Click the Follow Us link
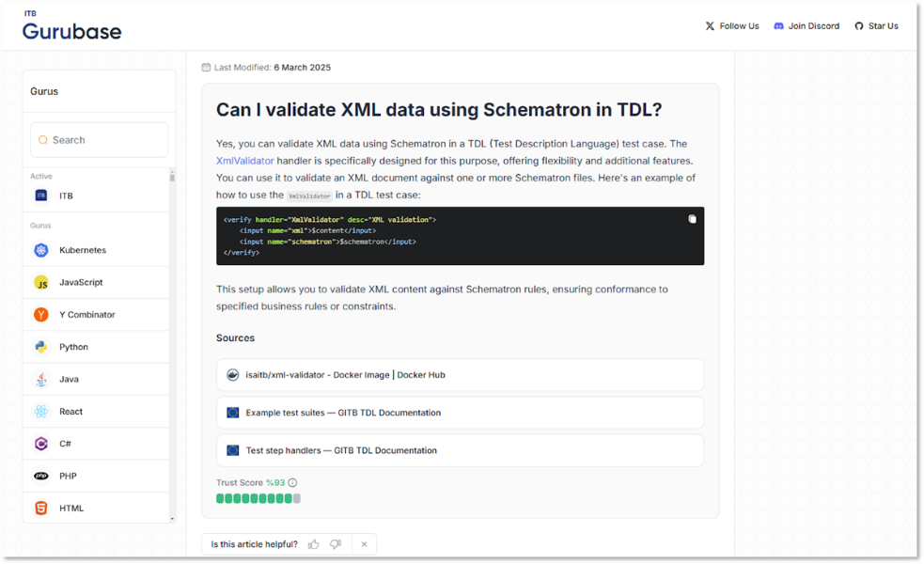924x564 pixels. pos(732,26)
